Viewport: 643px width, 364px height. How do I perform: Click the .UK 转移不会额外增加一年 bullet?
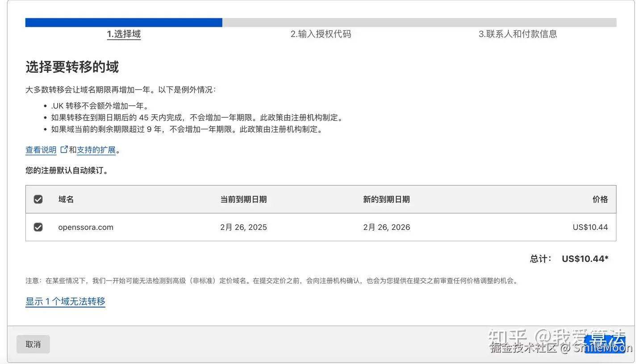pyautogui.click(x=100, y=106)
